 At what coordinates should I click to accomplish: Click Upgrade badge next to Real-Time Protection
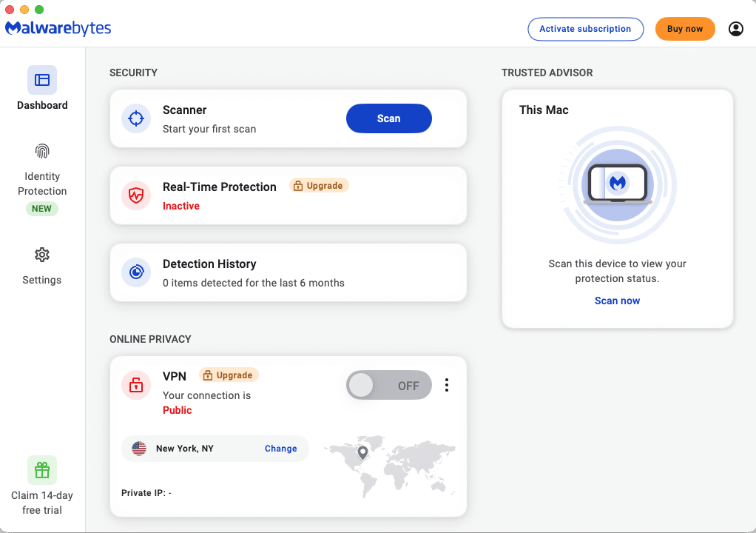[319, 186]
